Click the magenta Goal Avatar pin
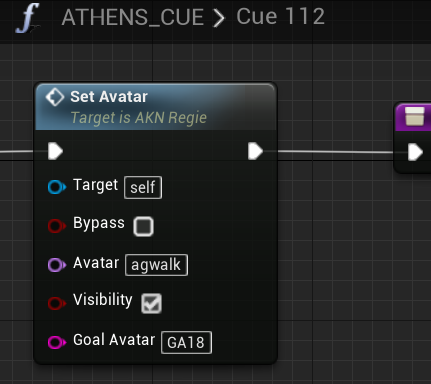This screenshot has height=384, width=431. [57, 342]
